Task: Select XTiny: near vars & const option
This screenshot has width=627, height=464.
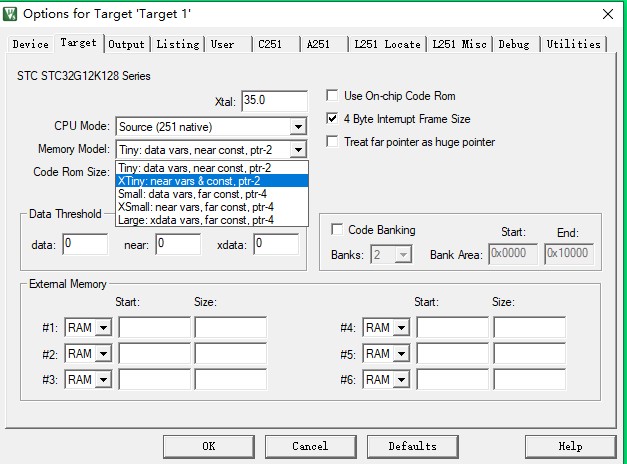Action: pos(212,181)
